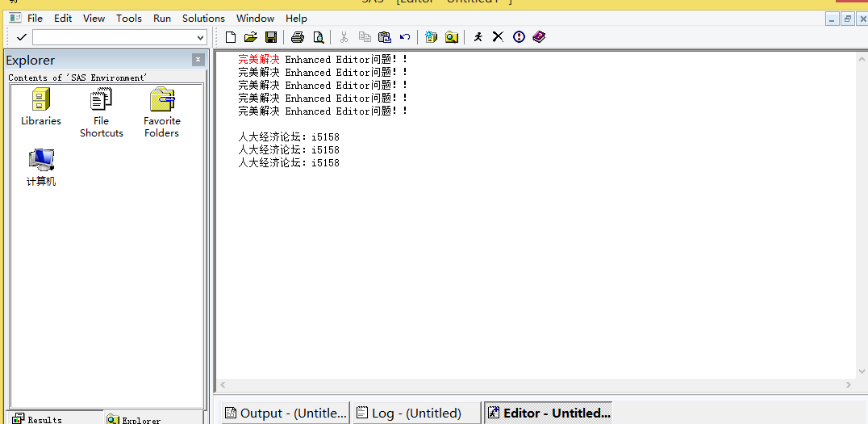The width and height of the screenshot is (868, 424).
Task: Open the Favorite Folders icon
Action: (x=161, y=112)
